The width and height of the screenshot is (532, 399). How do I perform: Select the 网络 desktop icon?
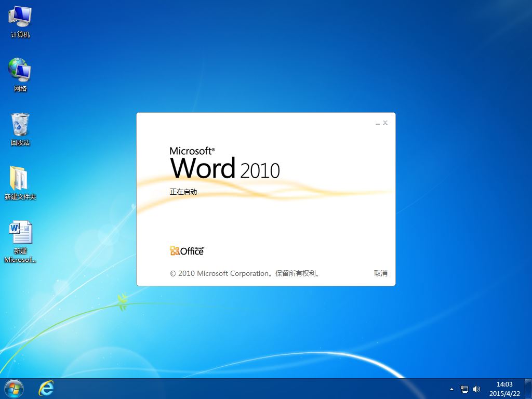[20, 75]
